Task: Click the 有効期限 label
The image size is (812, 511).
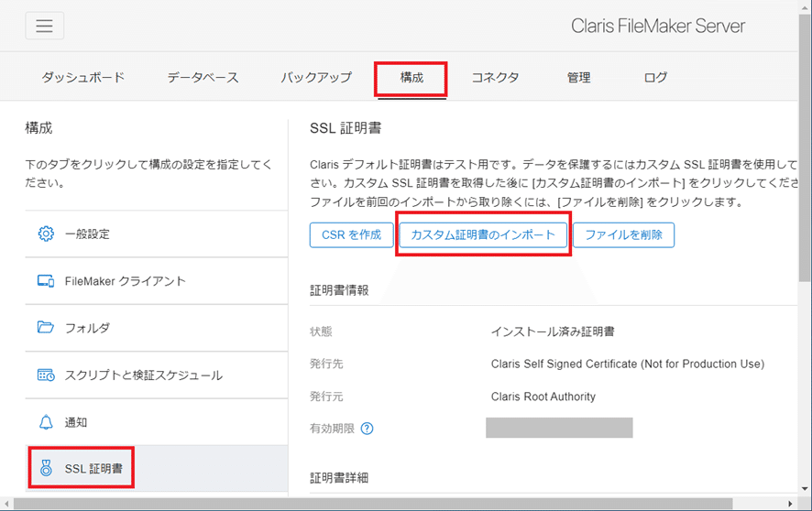Action: (x=332, y=429)
